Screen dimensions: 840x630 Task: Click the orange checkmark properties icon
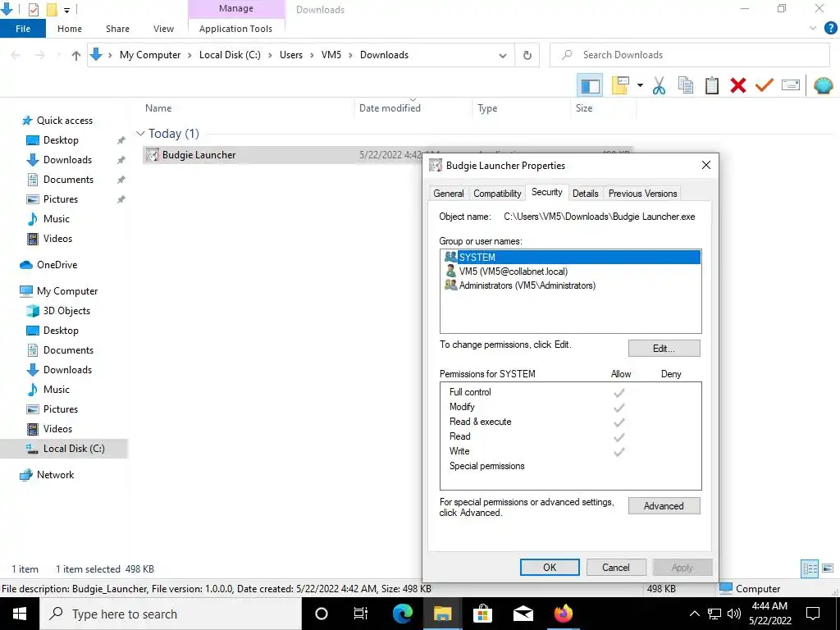[764, 85]
